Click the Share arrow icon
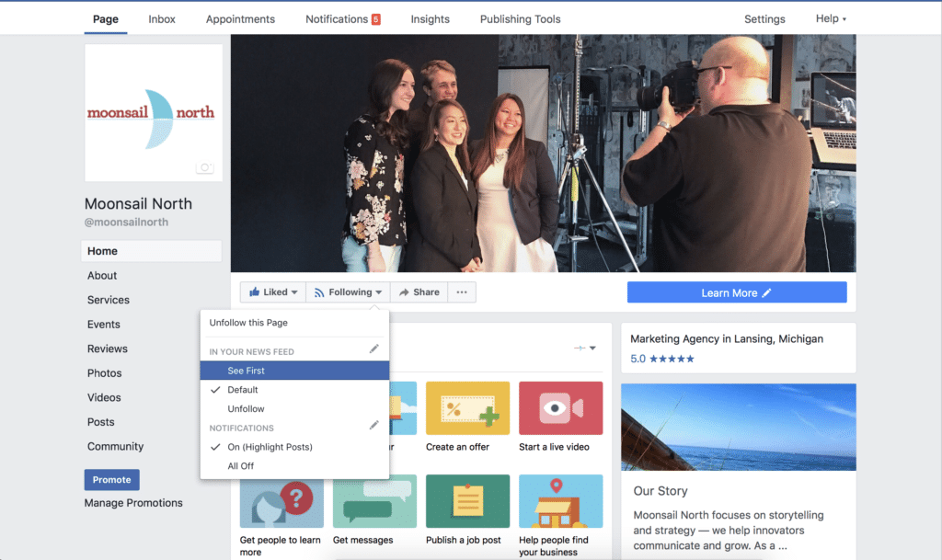This screenshot has height=560, width=942. tap(404, 292)
